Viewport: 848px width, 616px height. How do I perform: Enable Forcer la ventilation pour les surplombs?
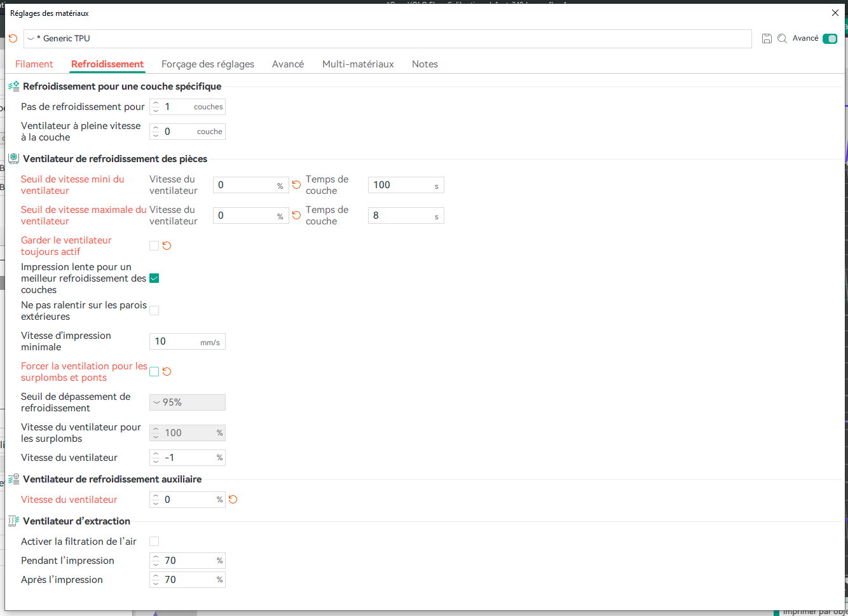tap(154, 372)
